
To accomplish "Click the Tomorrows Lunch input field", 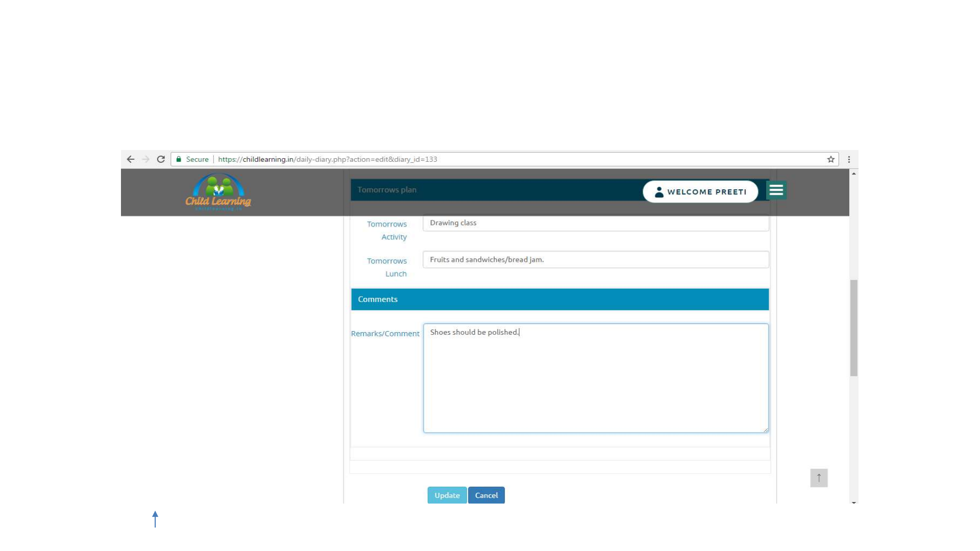I will click(x=595, y=260).
